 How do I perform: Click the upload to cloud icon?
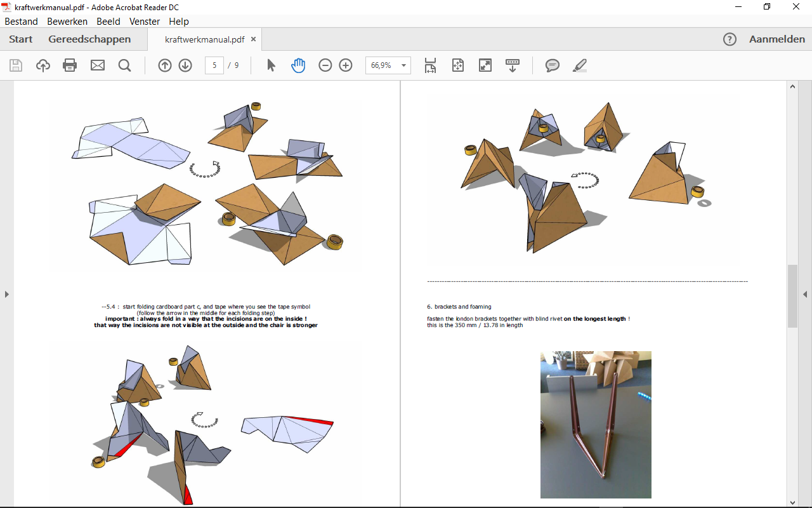[43, 65]
